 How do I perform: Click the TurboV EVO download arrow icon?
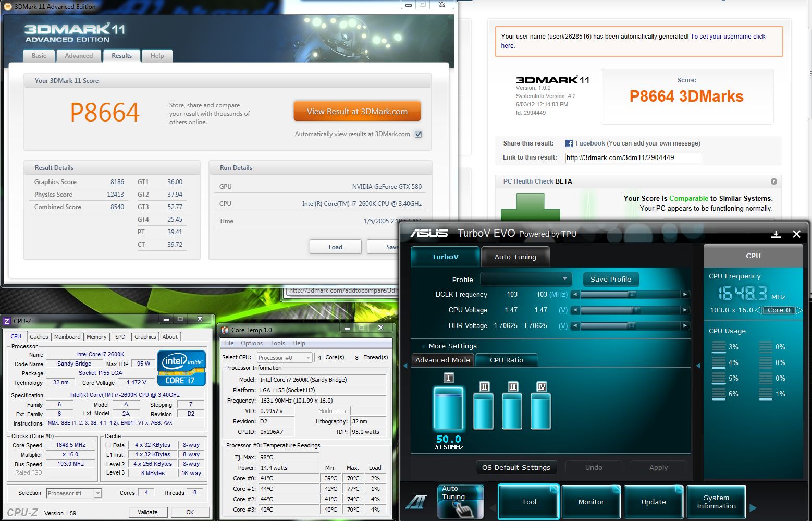pos(776,234)
